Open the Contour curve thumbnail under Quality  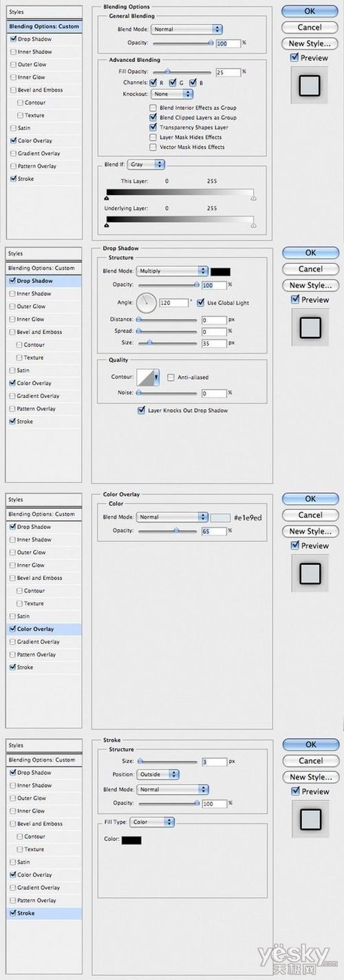point(147,377)
